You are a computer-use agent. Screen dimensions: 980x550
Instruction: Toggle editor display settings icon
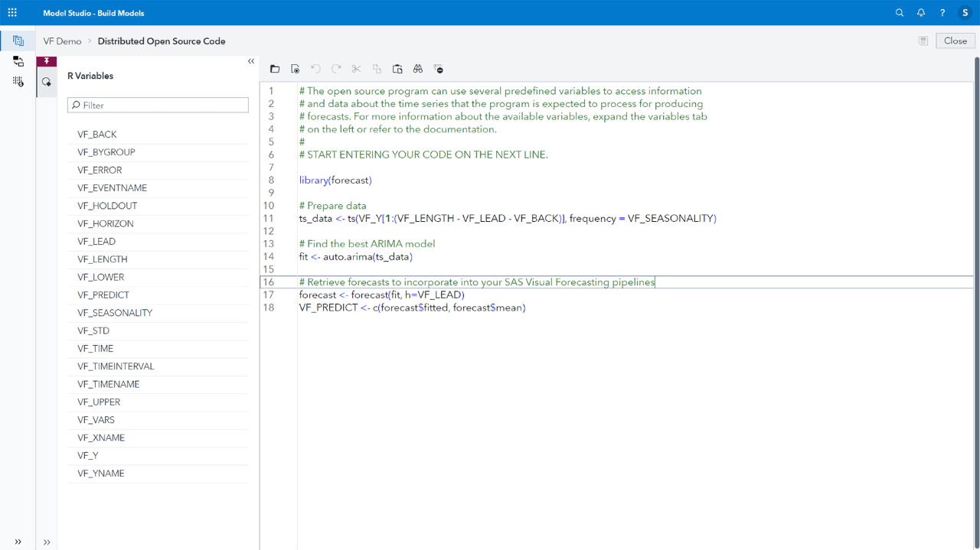coord(439,68)
